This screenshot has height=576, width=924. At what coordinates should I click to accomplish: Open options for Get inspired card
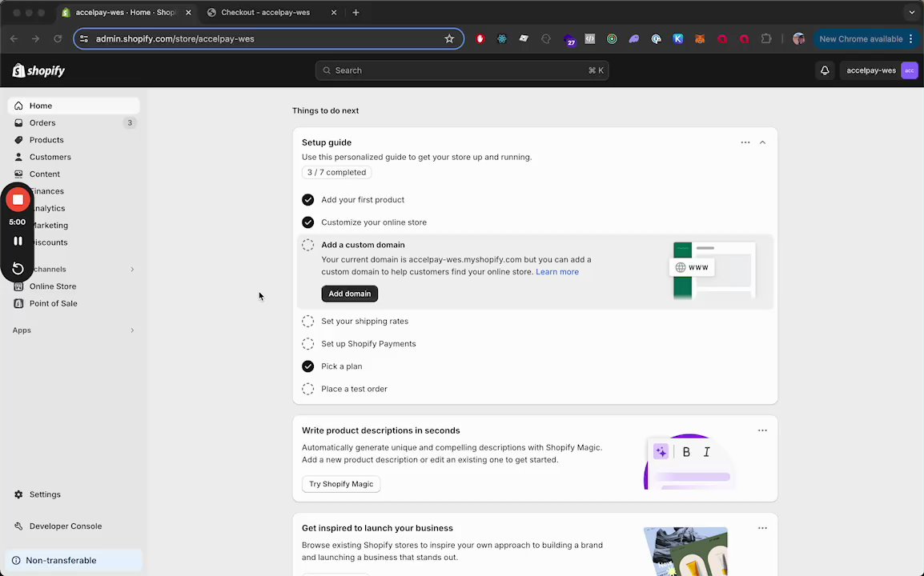coord(762,528)
